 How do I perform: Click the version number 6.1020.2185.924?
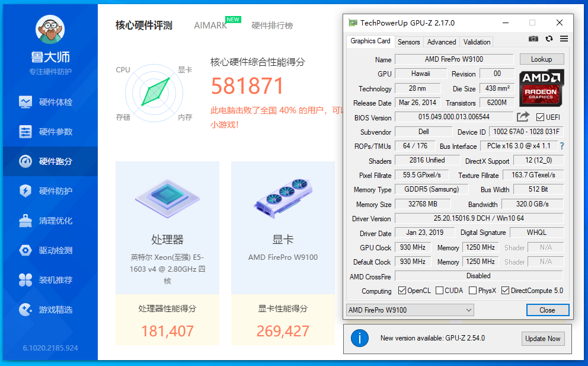pyautogui.click(x=50, y=348)
